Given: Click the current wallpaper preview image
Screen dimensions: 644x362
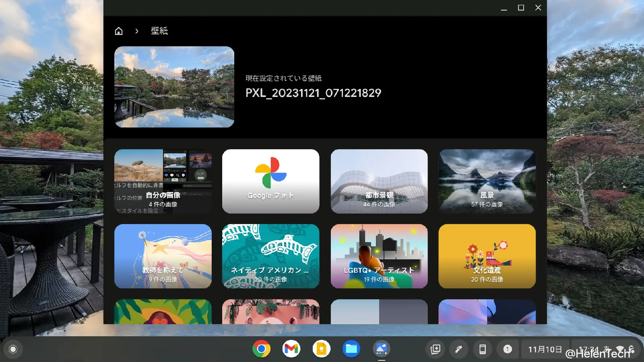Looking at the screenshot, I should click(x=174, y=87).
